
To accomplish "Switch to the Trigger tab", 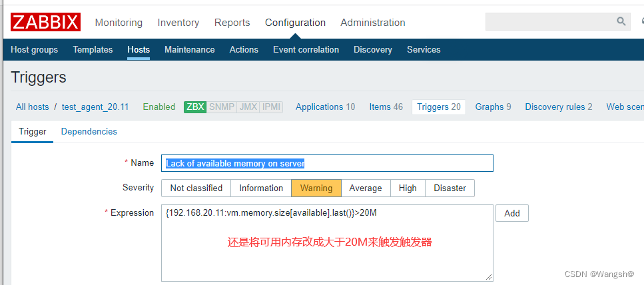I will tap(33, 132).
